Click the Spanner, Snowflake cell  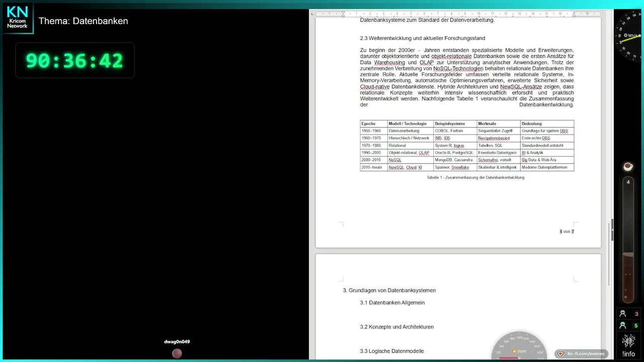coord(455,167)
